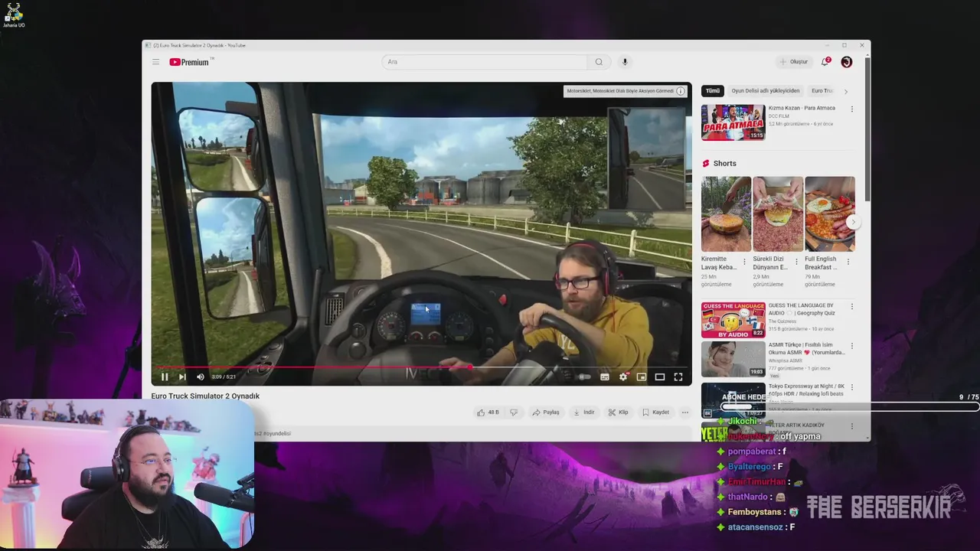Open Sürekli Dizi Dünyanın short
The image size is (980, 551).
click(x=778, y=214)
